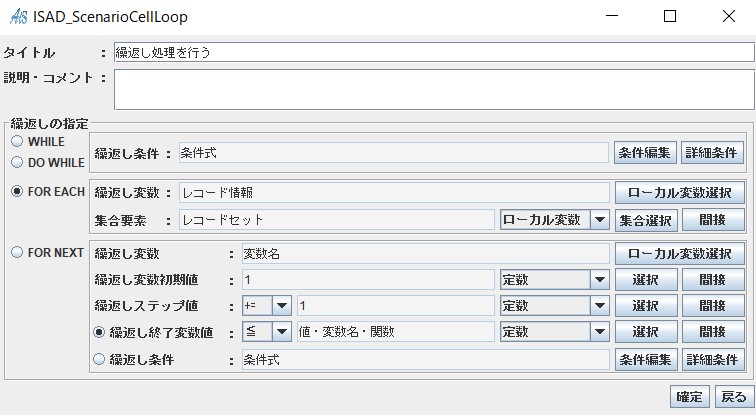Image resolution: width=756 pixels, height=415 pixels.
Task: Click 間接 button beside 集合選択
Action: click(713, 220)
